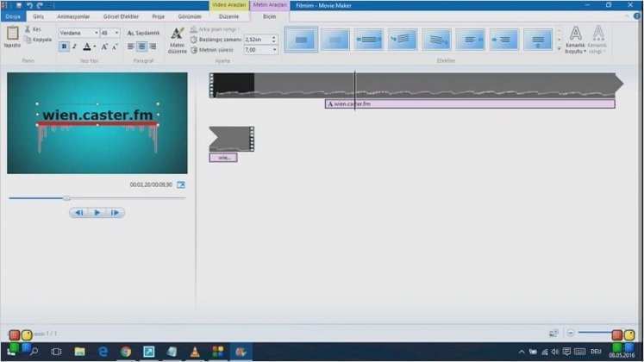Choose the effect thumbnail with double-headed horizontal arrow
Viewport: 644px width, 362px height.
click(369, 40)
